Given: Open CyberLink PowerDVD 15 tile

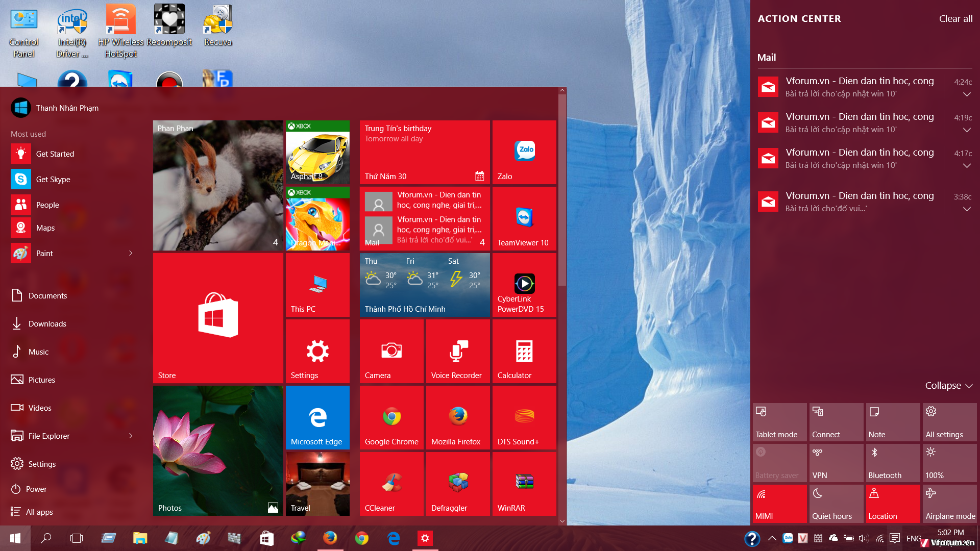Looking at the screenshot, I should pos(524,285).
